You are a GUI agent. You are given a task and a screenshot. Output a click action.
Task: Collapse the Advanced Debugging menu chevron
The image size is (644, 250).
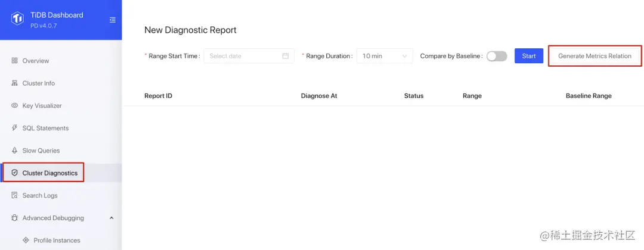coord(112,218)
